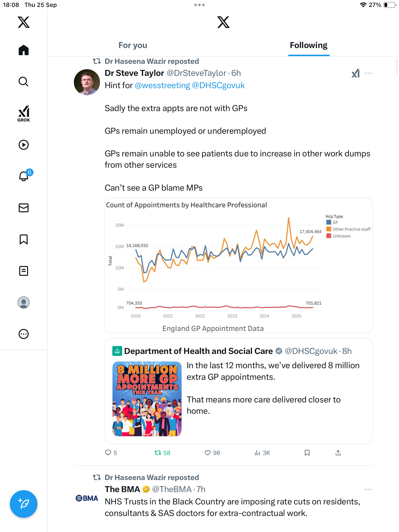Expand the More menu in sidebar
This screenshot has height=532, width=399.
click(24, 334)
